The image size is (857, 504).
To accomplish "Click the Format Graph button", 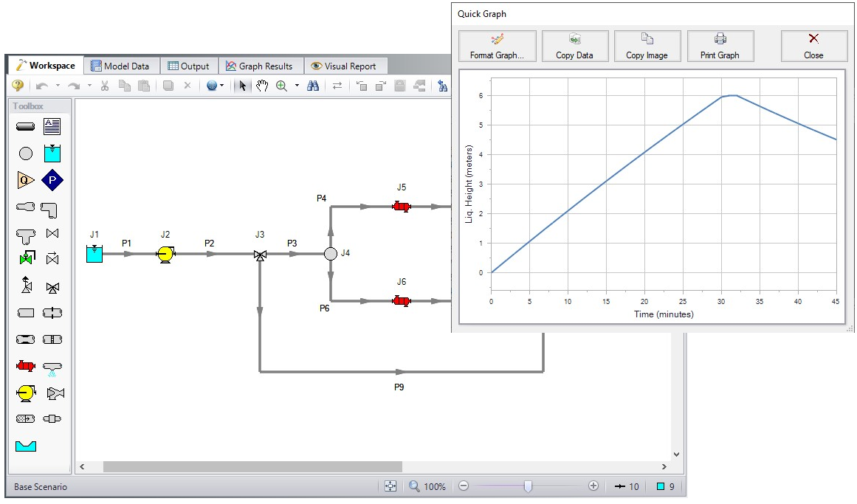I will pos(496,46).
